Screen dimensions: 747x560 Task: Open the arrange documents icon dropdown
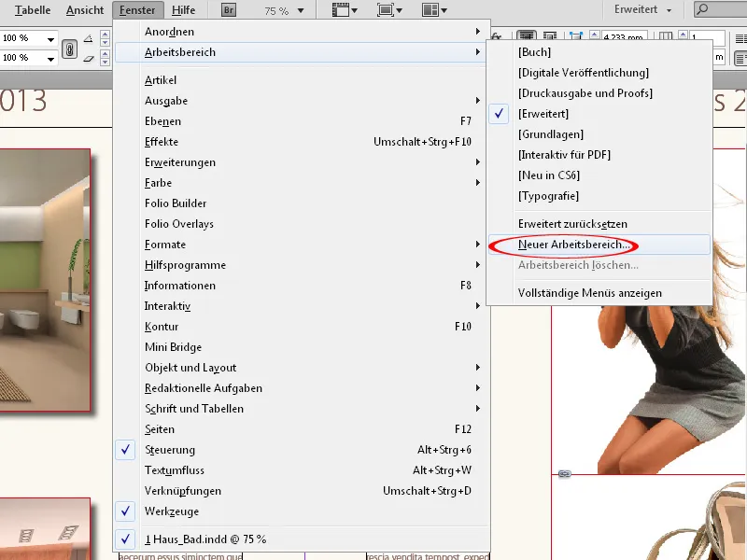coord(434,10)
